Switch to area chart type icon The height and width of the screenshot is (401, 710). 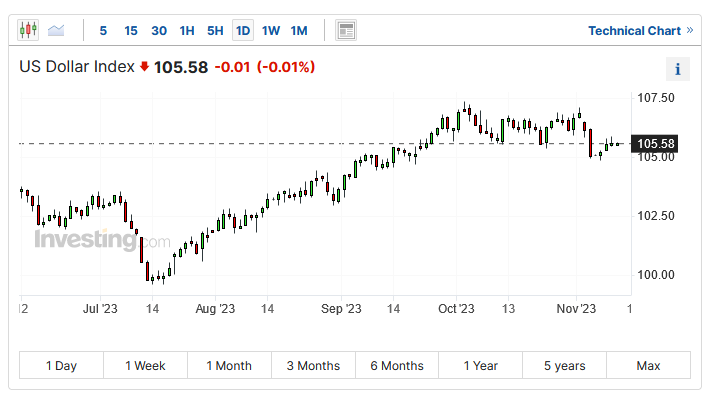click(56, 30)
